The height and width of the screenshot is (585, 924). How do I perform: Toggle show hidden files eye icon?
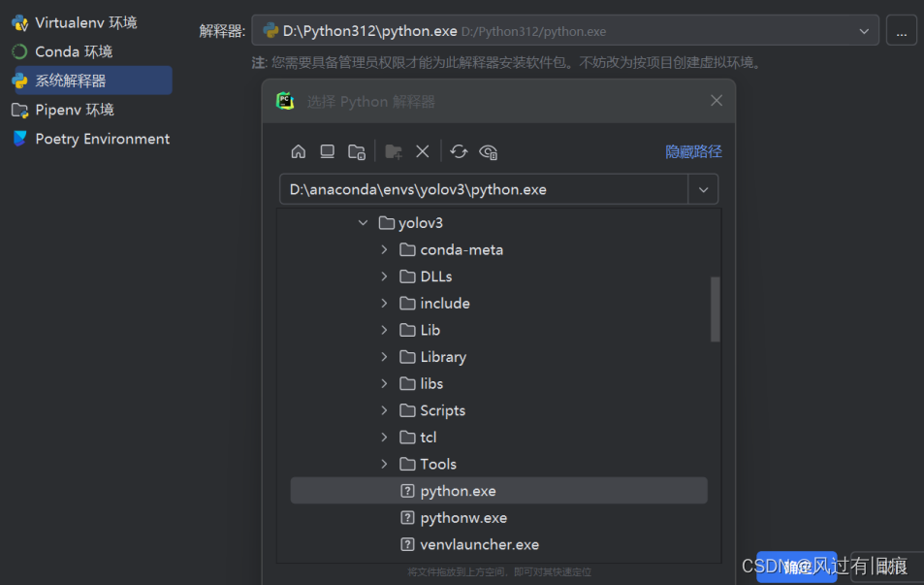[489, 152]
